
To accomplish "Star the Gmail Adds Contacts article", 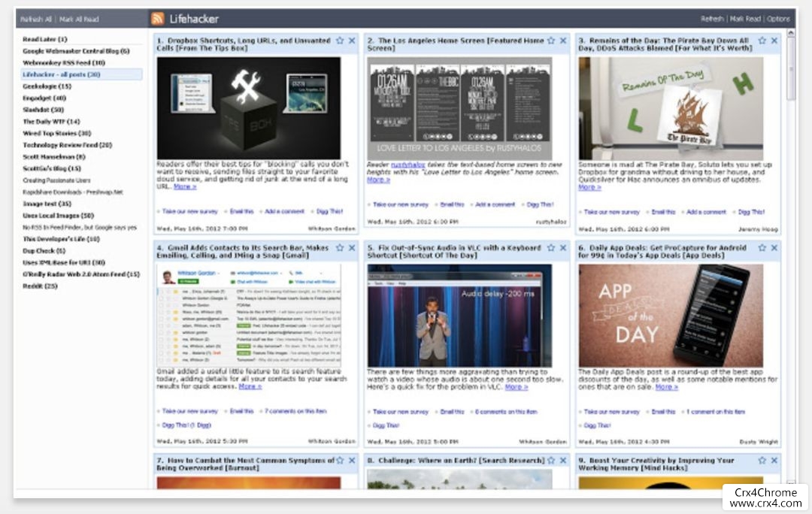I will coord(340,248).
